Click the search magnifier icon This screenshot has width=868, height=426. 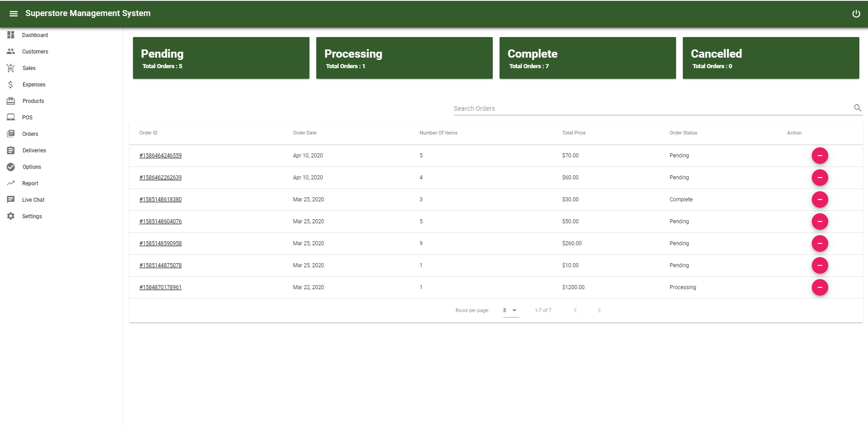click(x=858, y=108)
